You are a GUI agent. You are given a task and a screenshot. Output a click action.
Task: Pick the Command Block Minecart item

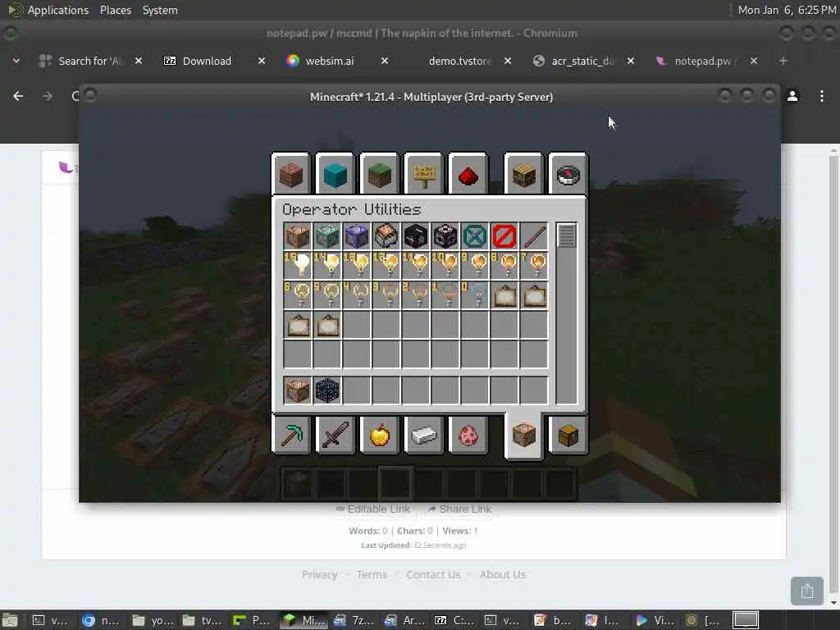click(x=386, y=236)
